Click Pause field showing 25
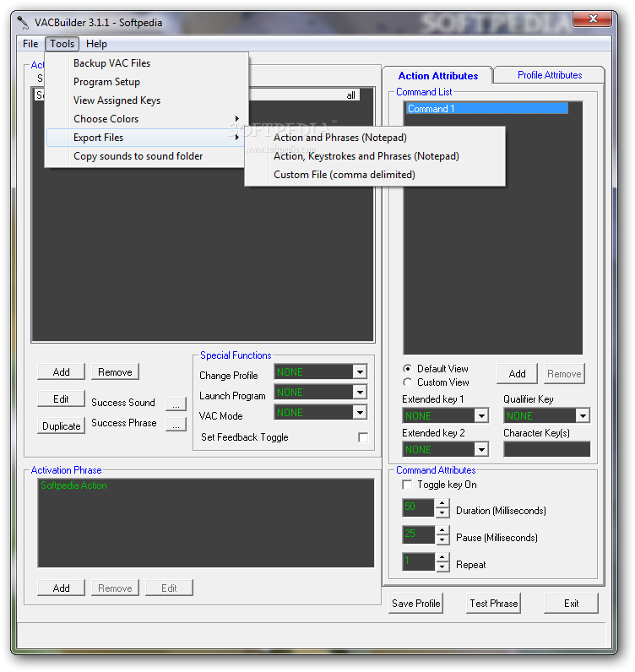Image resolution: width=635 pixels, height=672 pixels. (x=419, y=535)
